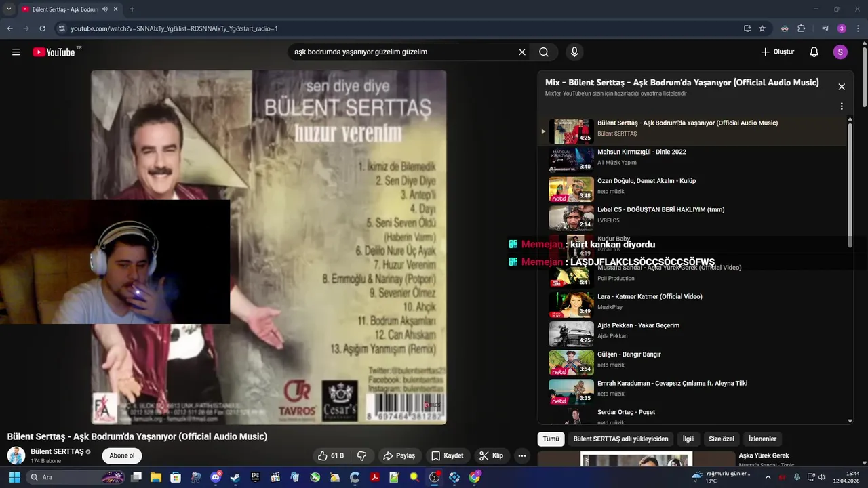
Task: Bookmark this page with star icon
Action: tap(762, 28)
